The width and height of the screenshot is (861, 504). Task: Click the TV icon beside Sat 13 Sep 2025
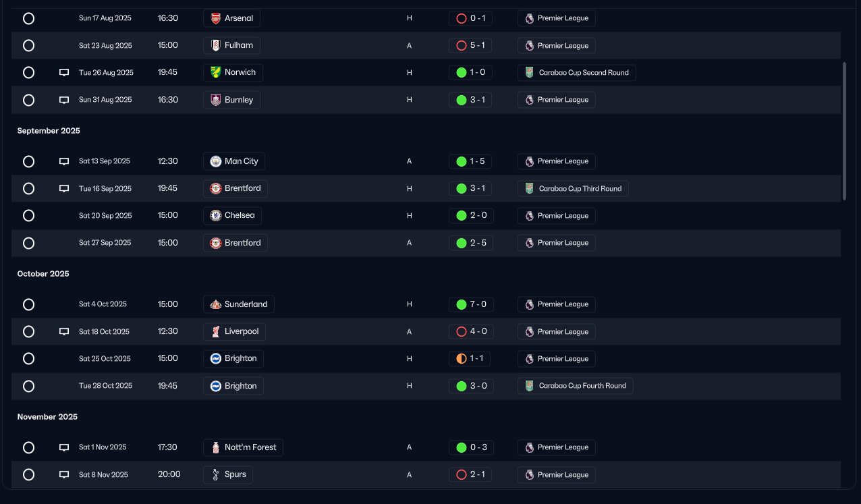pos(64,162)
